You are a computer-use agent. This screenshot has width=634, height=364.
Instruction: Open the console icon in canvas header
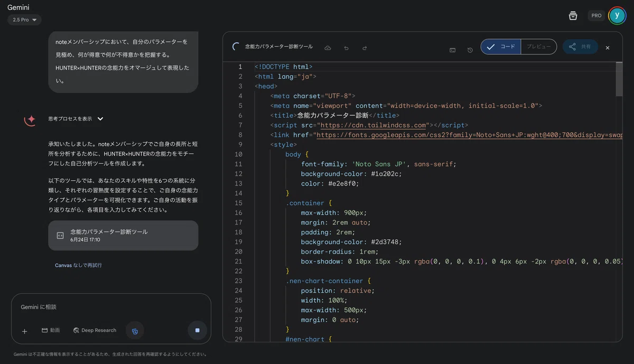click(453, 50)
